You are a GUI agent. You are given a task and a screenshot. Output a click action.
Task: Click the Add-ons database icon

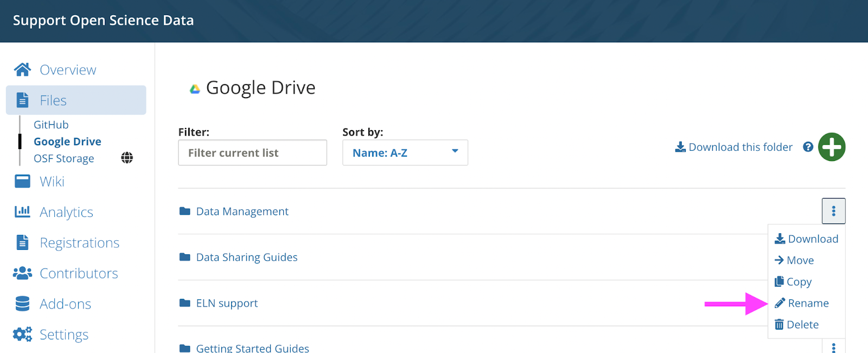22,304
